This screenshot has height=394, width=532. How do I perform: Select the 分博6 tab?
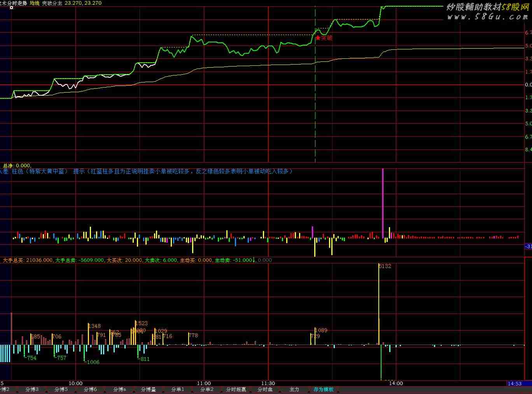90,389
